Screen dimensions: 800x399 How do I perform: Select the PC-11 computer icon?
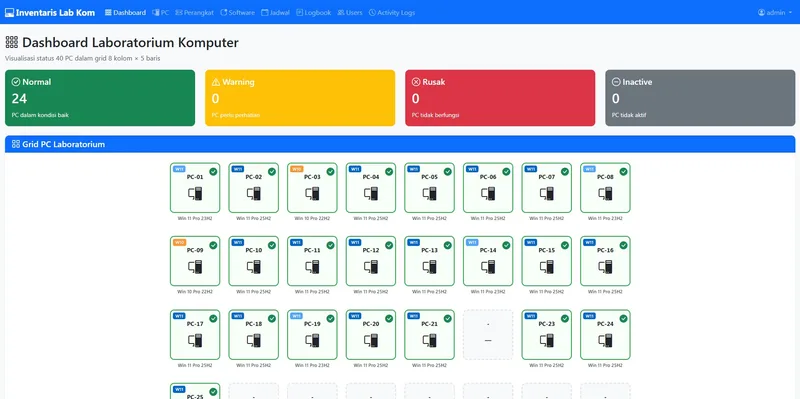pos(312,267)
